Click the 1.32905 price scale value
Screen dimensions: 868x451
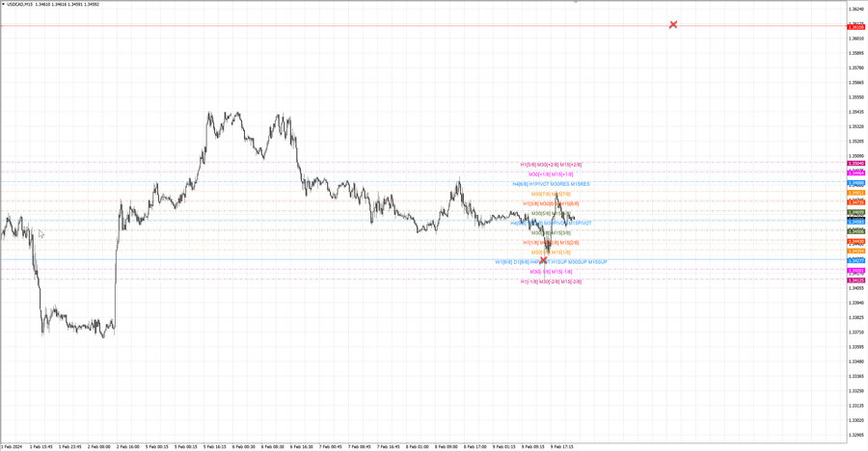pyautogui.click(x=855, y=435)
